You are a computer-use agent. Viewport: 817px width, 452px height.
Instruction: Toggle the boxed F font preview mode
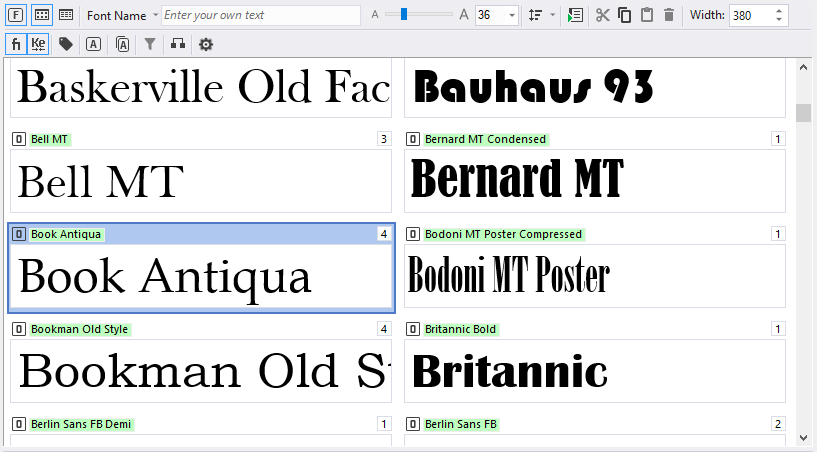click(16, 15)
